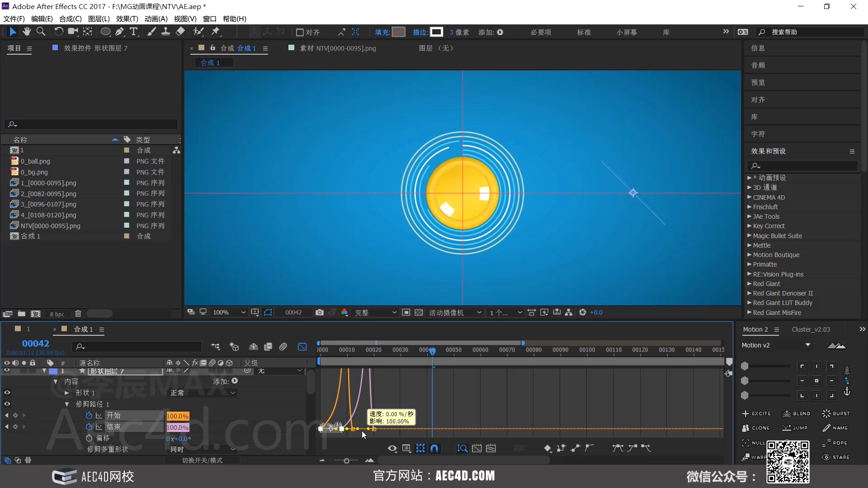Screen dimensions: 868x488
Task: Open the 填充 fill color swatch
Action: point(398,32)
